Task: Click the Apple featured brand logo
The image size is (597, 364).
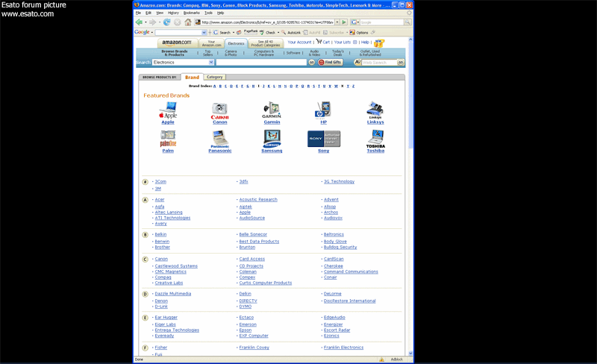Action: pos(168,110)
